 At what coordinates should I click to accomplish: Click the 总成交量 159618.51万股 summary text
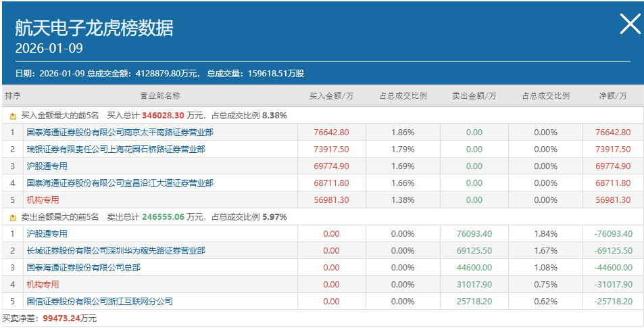click(255, 74)
